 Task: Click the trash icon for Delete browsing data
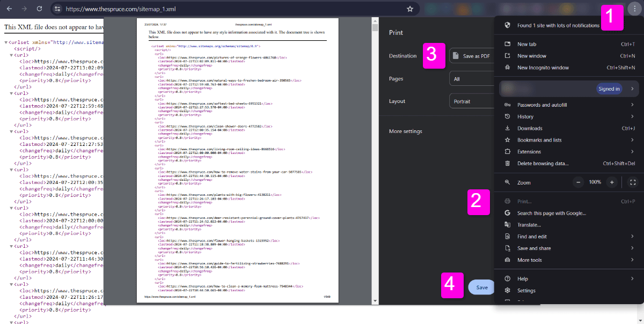point(507,164)
